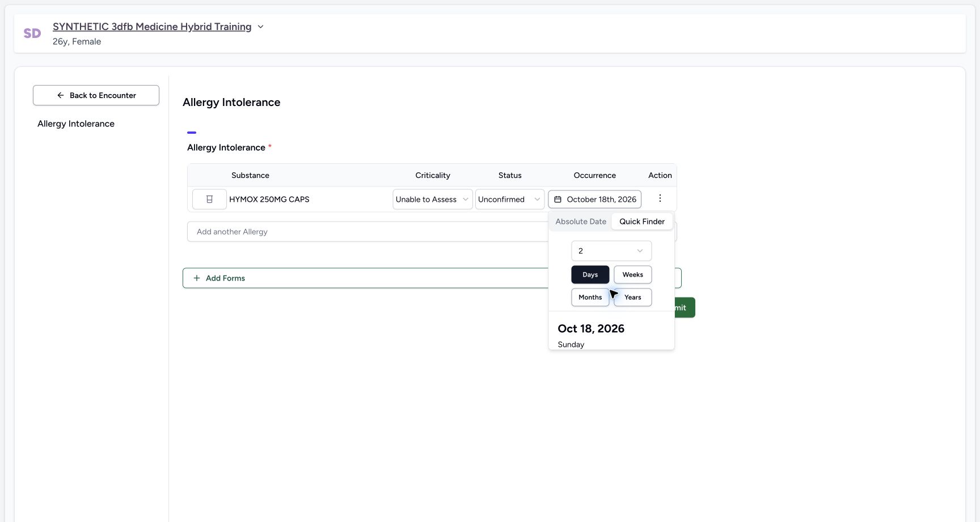Viewport: 980px width, 522px height.
Task: Open the quantity dropdown showing 2
Action: coord(611,251)
